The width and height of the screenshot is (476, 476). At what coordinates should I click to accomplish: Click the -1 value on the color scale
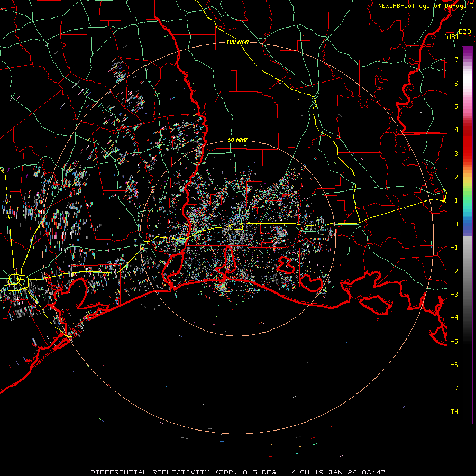454,248
